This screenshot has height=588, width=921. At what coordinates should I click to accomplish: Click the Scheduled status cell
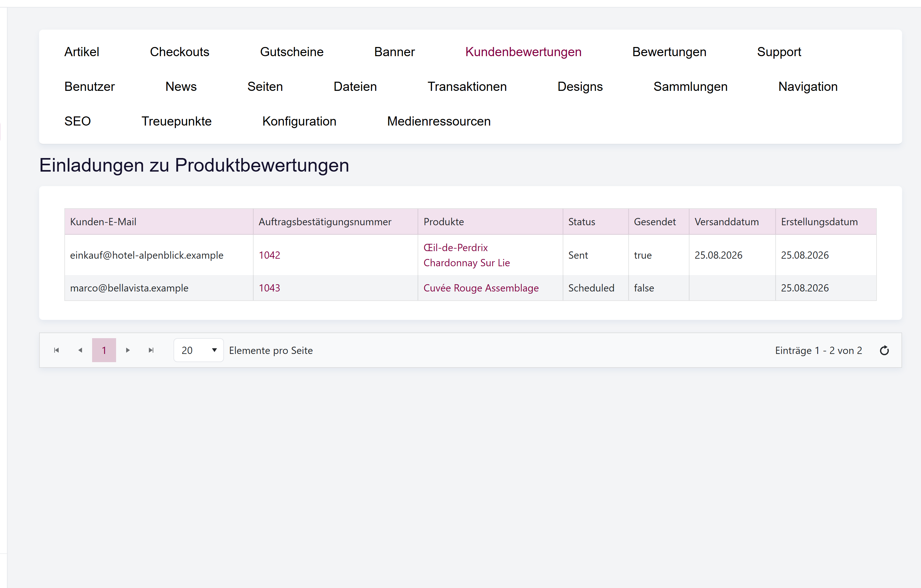pos(595,288)
